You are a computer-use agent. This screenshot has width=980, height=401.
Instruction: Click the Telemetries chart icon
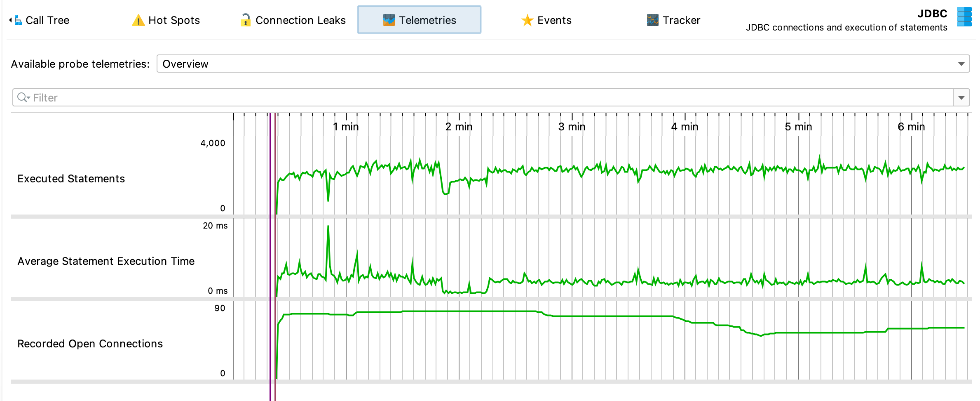pos(389,20)
